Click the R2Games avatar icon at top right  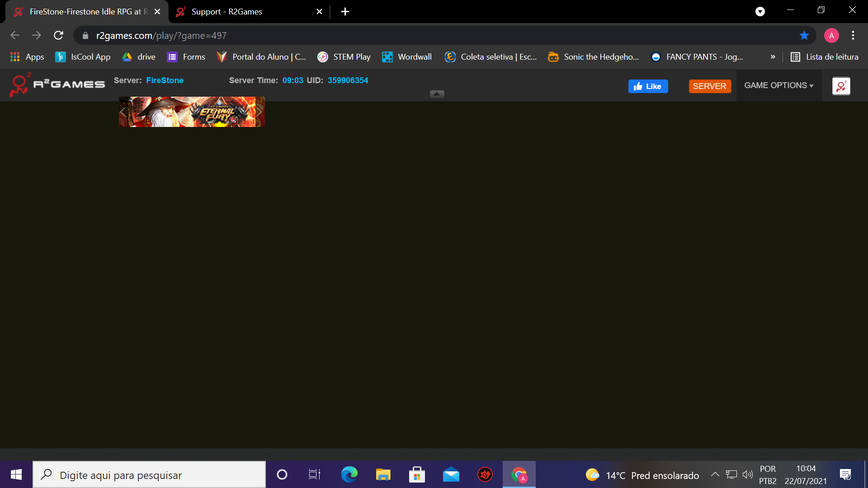841,86
